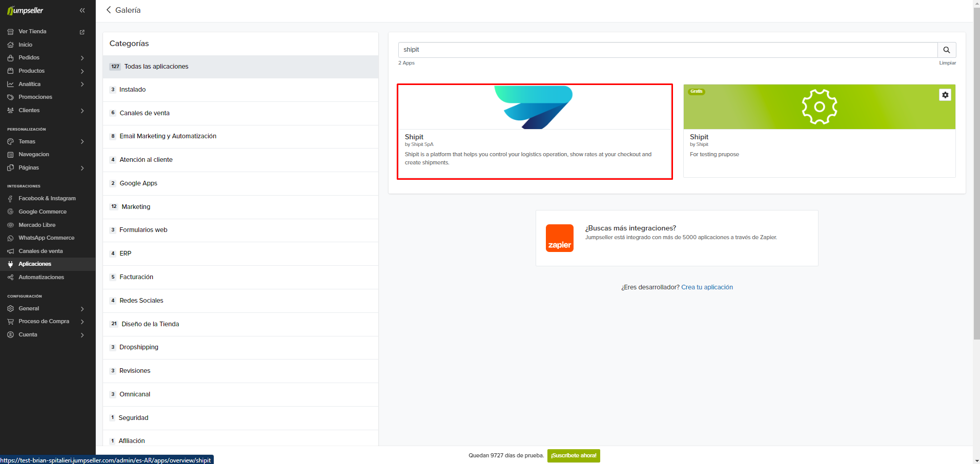Click the Productos box icon

pyautogui.click(x=10, y=71)
